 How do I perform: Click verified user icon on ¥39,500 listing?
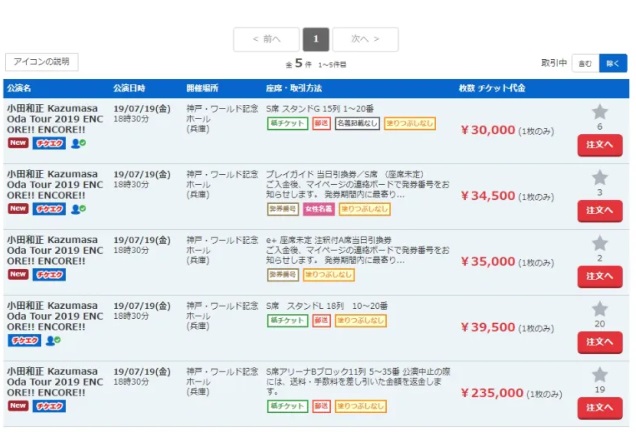pos(53,340)
